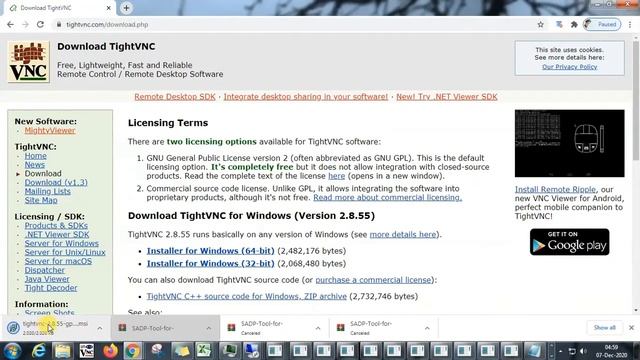Launch Firefox from the taskbar
This screenshot has height=360, width=640.
[110, 351]
